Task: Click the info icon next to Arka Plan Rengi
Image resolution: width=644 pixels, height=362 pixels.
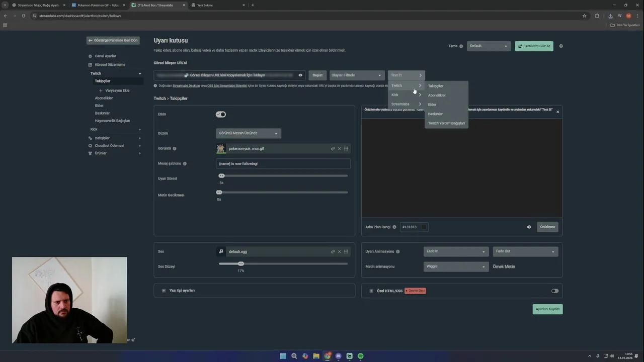Action: point(394,227)
